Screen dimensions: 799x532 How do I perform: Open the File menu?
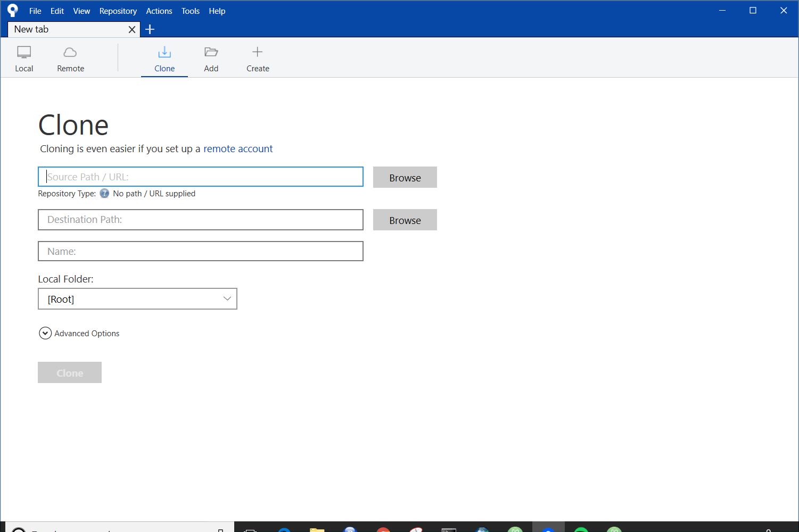tap(35, 11)
